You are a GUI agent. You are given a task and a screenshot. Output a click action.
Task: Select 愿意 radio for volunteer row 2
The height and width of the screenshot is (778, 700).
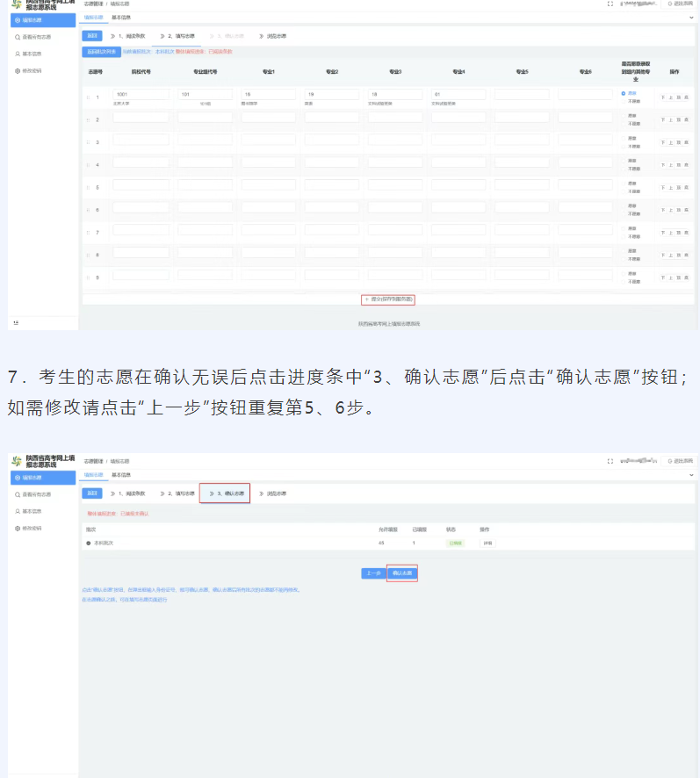(x=624, y=115)
